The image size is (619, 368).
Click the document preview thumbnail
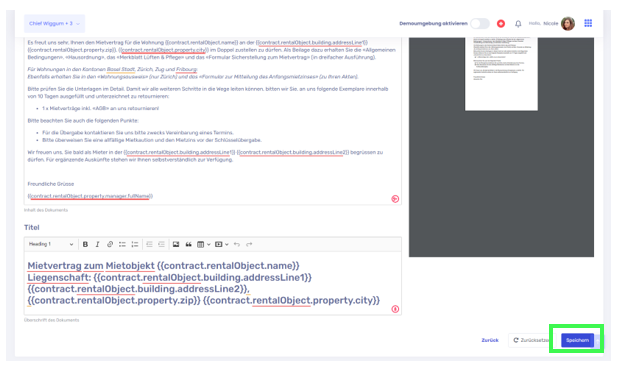501,73
